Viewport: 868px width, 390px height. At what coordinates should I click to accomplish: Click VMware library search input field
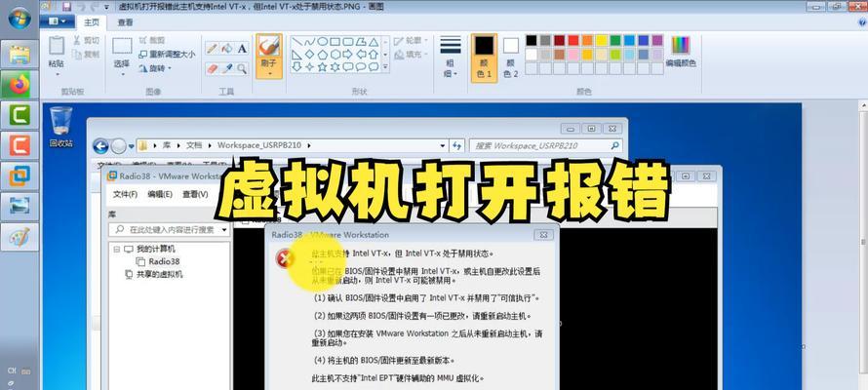click(170, 229)
